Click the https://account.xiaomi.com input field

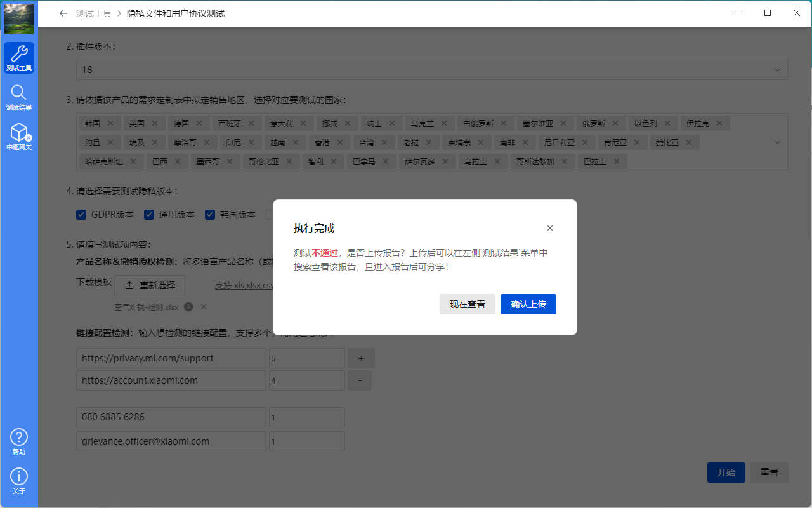click(x=171, y=380)
